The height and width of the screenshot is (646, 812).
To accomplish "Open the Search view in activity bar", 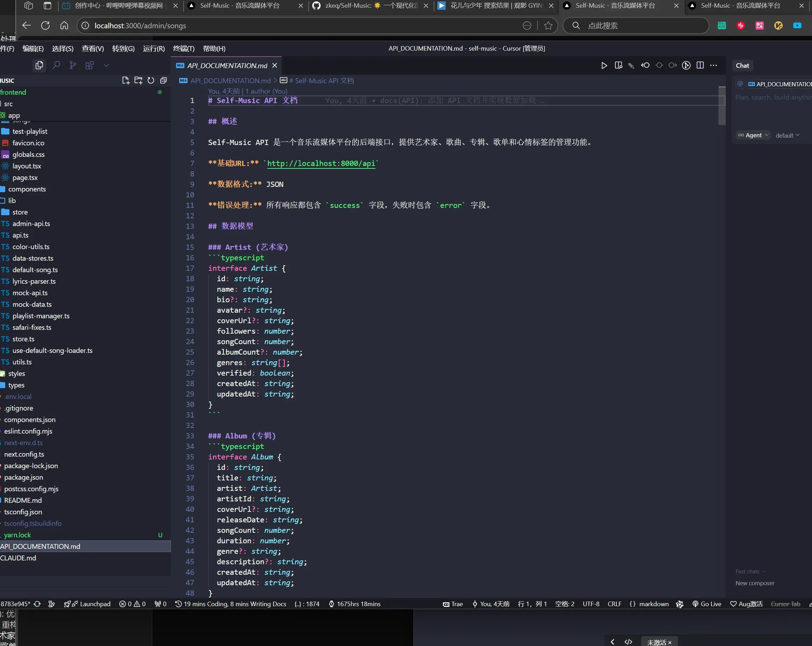I will (x=56, y=66).
